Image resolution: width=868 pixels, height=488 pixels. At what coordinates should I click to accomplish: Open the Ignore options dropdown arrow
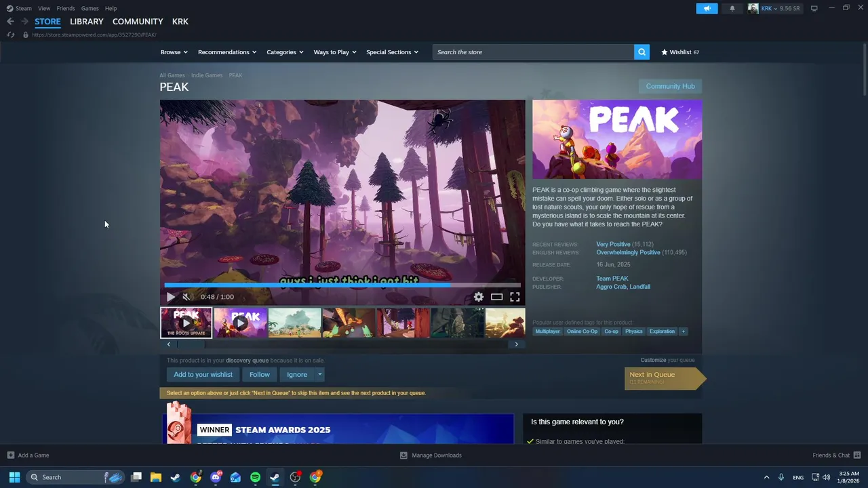[x=319, y=374]
